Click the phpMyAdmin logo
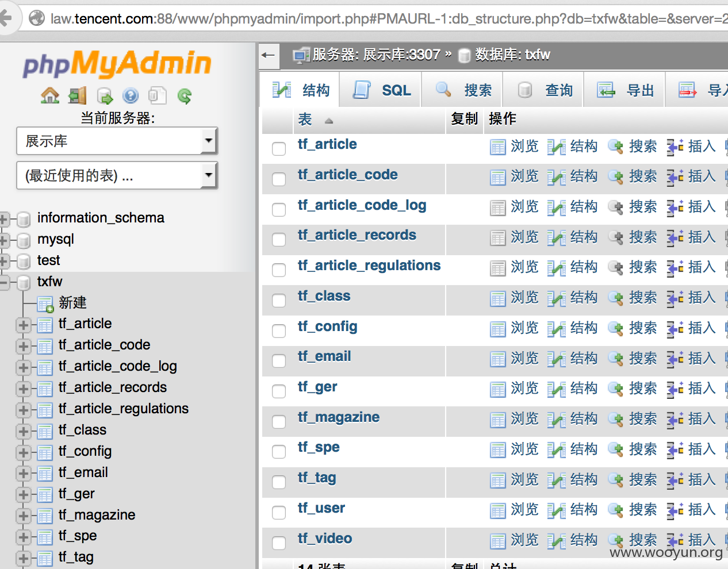The height and width of the screenshot is (569, 728). coord(117,63)
